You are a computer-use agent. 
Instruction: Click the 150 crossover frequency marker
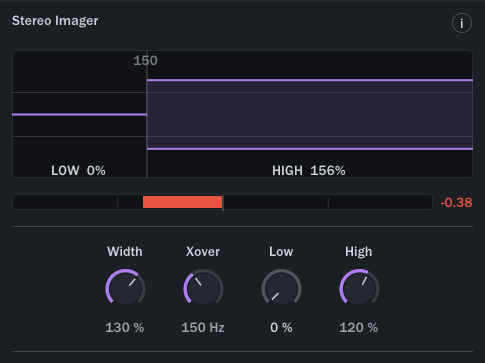145,60
